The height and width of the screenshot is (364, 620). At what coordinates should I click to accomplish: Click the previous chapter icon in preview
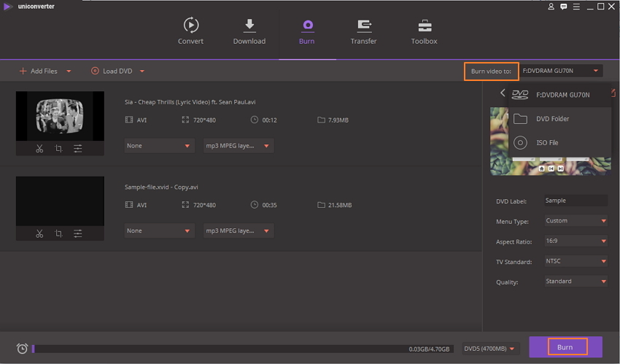click(x=551, y=169)
